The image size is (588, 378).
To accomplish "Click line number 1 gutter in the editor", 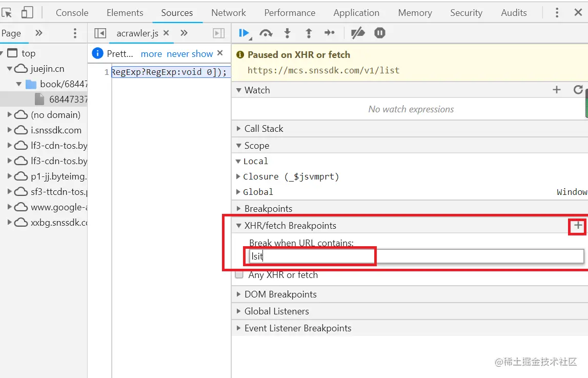I will tap(107, 72).
